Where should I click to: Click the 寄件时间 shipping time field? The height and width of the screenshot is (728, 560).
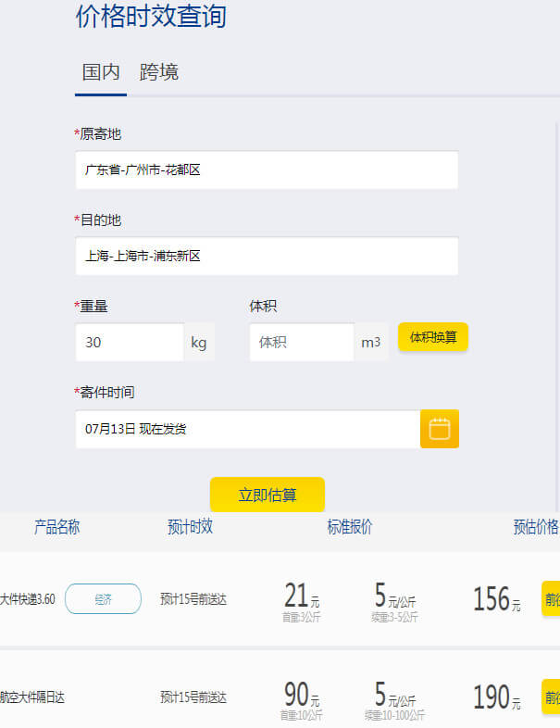click(x=248, y=429)
